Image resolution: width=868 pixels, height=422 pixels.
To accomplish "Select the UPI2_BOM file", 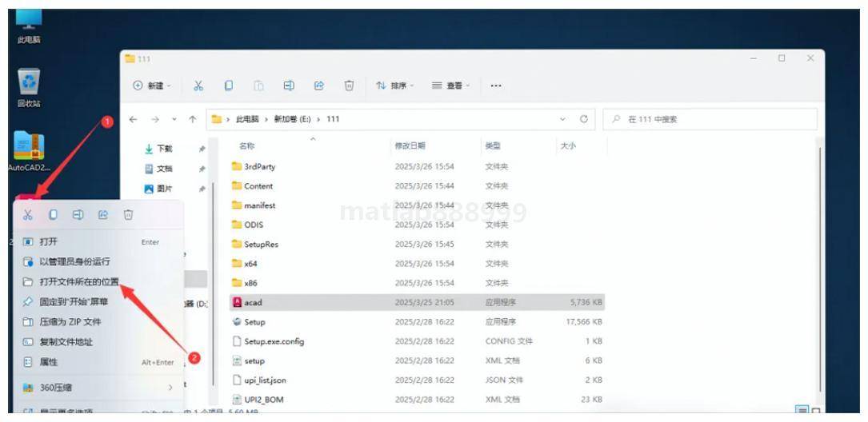I will [417, 400].
